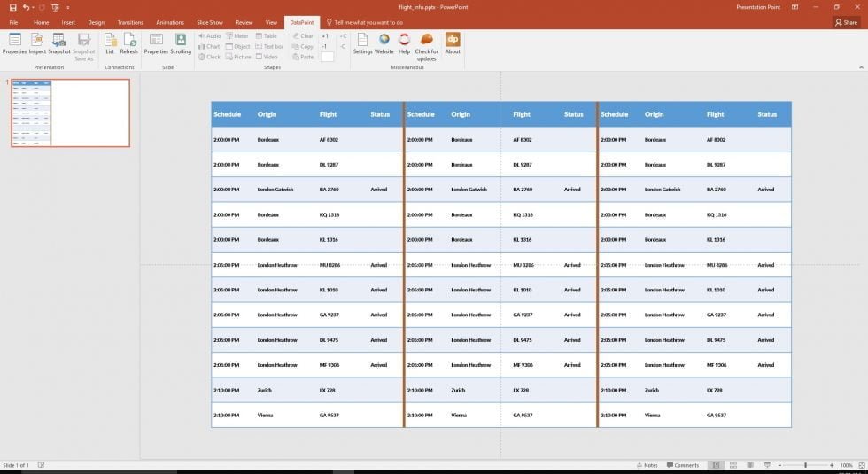The width and height of the screenshot is (868, 474).
Task: Take a Snapshot of the presentation
Action: [x=58, y=43]
